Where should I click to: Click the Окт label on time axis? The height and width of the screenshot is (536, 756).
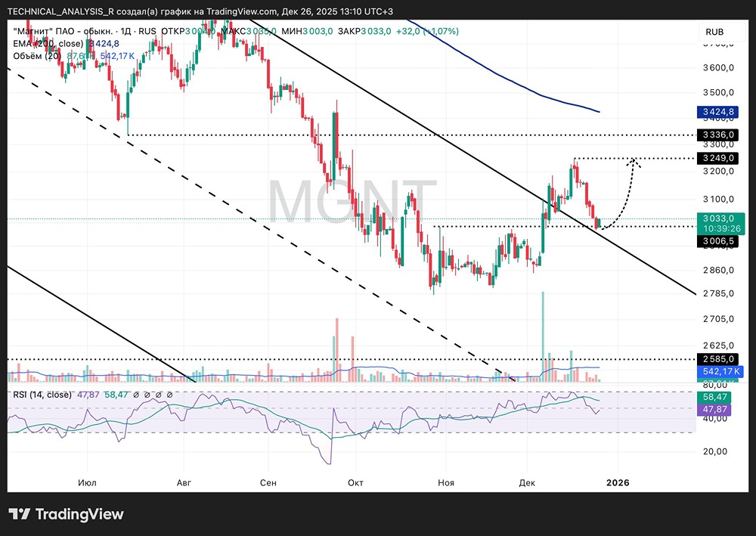click(355, 482)
